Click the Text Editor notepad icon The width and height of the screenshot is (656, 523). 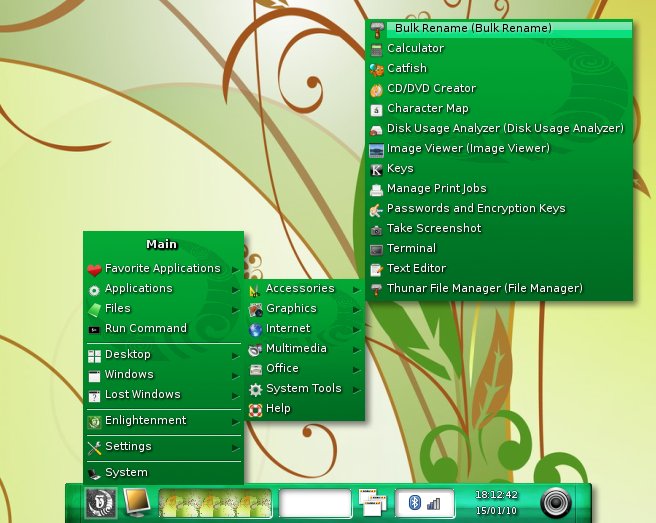point(377,270)
